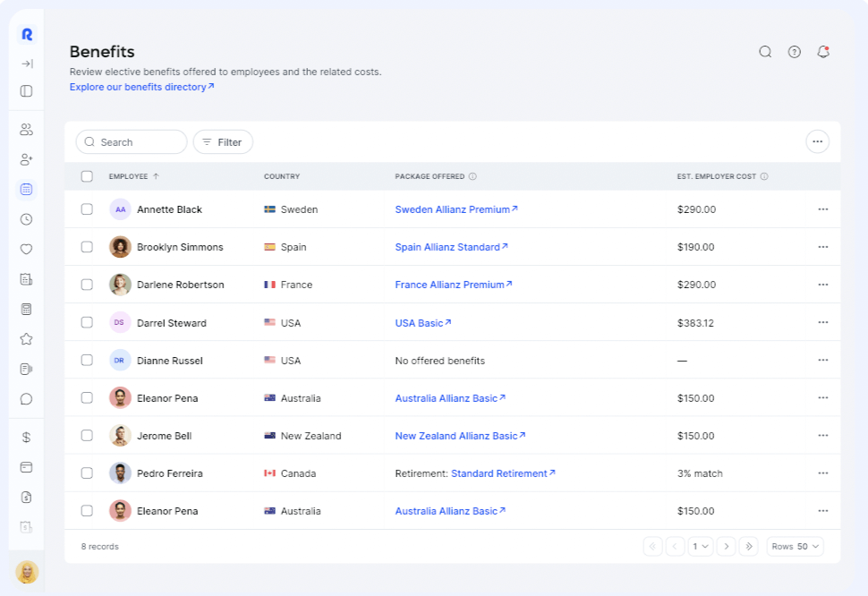The height and width of the screenshot is (596, 868).
Task: Click the star icon in sidebar
Action: pyautogui.click(x=26, y=339)
